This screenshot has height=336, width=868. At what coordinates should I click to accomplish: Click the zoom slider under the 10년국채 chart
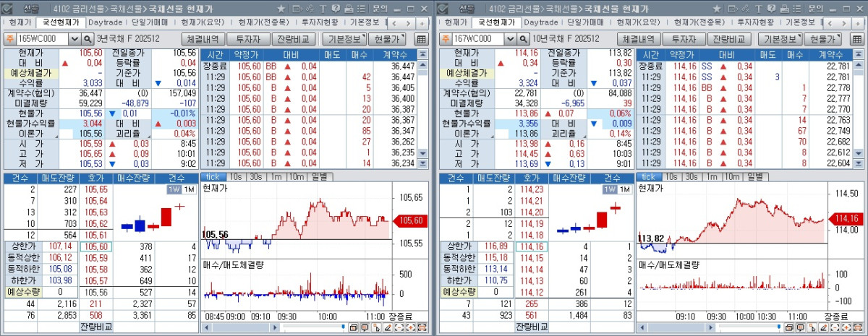[749, 326]
